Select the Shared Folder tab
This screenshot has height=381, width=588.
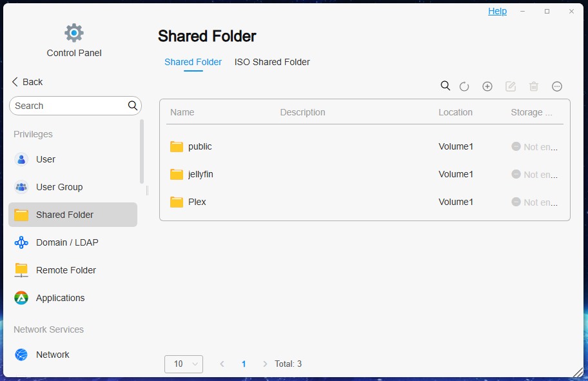tap(193, 62)
